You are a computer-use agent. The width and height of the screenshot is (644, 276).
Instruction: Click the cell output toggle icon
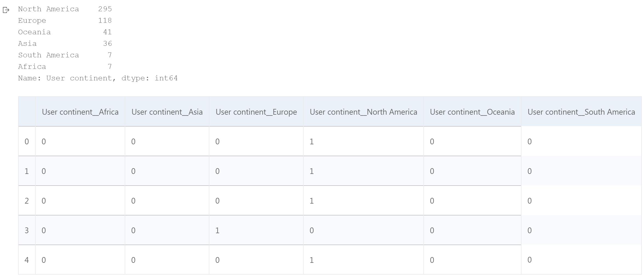[6, 10]
